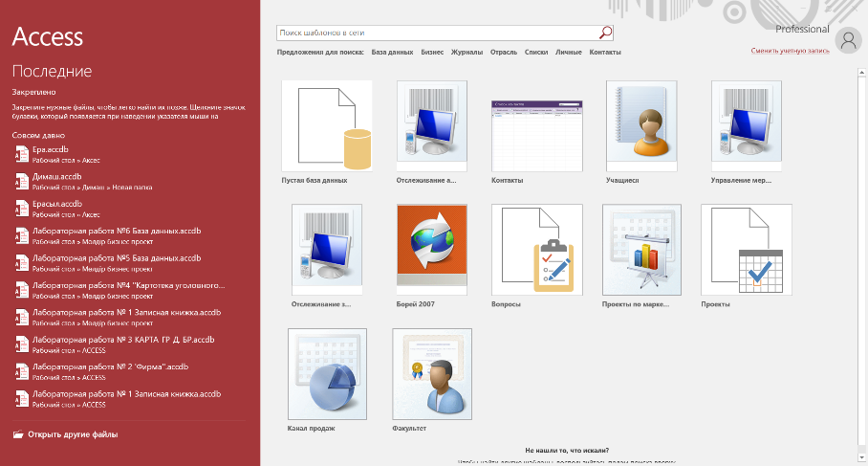Click the Access file icon beside Ера.accdb

pyautogui.click(x=22, y=154)
